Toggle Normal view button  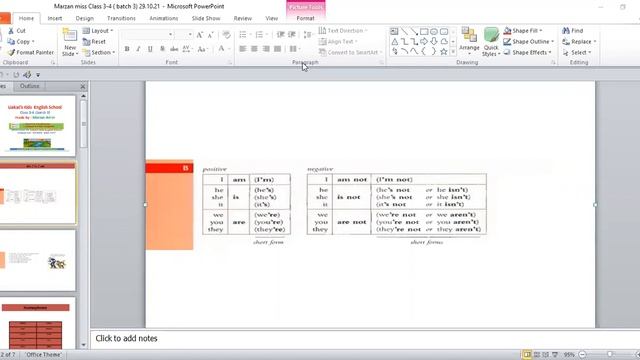tap(527, 355)
